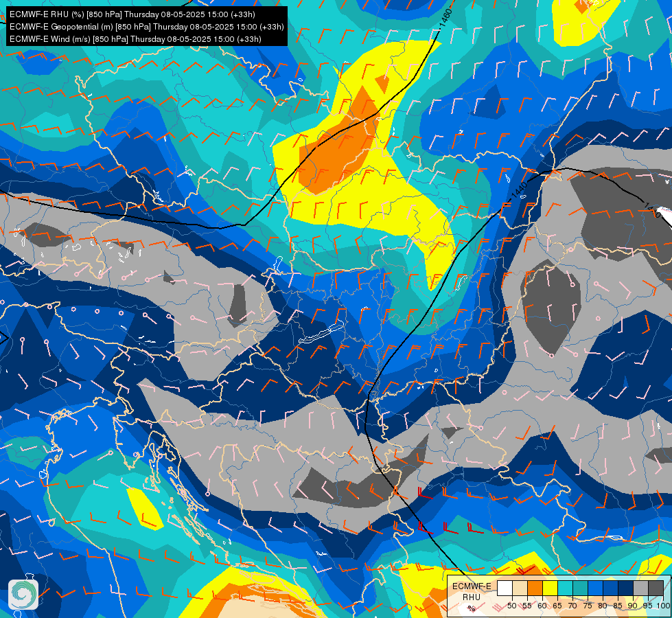The height and width of the screenshot is (618, 672).
Task: Select the beige 50–55 legend swatch
Action: pyautogui.click(x=520, y=588)
